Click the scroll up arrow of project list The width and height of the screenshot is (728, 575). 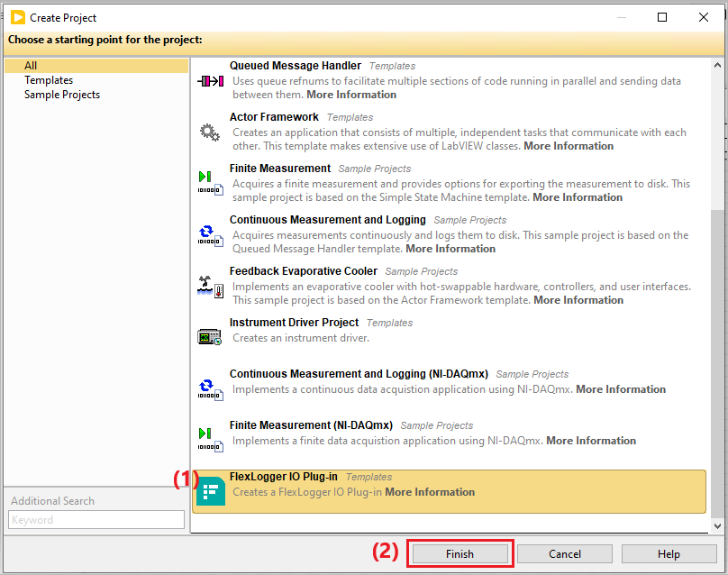point(717,66)
